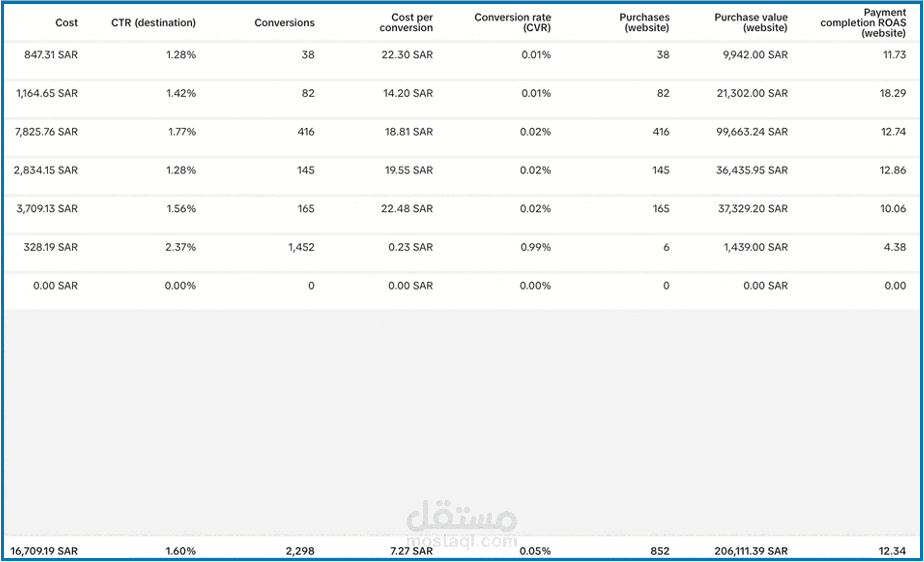Select the 19.55 SAR cost per conversion
The width and height of the screenshot is (924, 562).
[x=409, y=170]
